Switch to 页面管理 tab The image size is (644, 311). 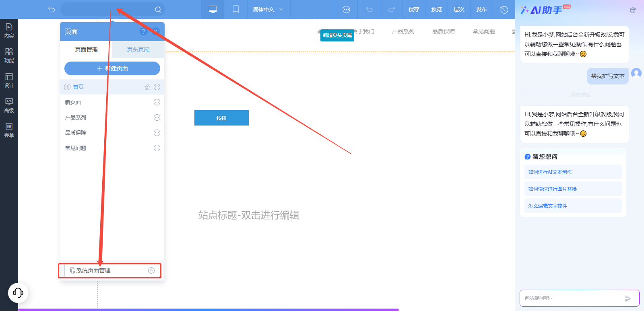86,49
